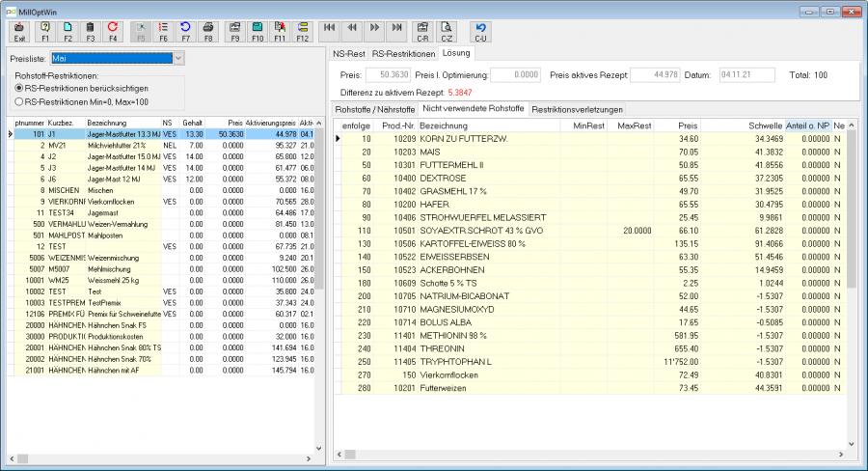The height and width of the screenshot is (471, 868).
Task: Click the F8 print toolbar icon
Action: click(208, 32)
